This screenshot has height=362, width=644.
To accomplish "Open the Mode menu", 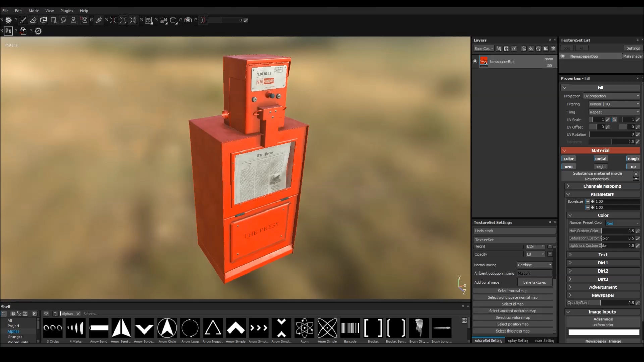I will pos(34,11).
